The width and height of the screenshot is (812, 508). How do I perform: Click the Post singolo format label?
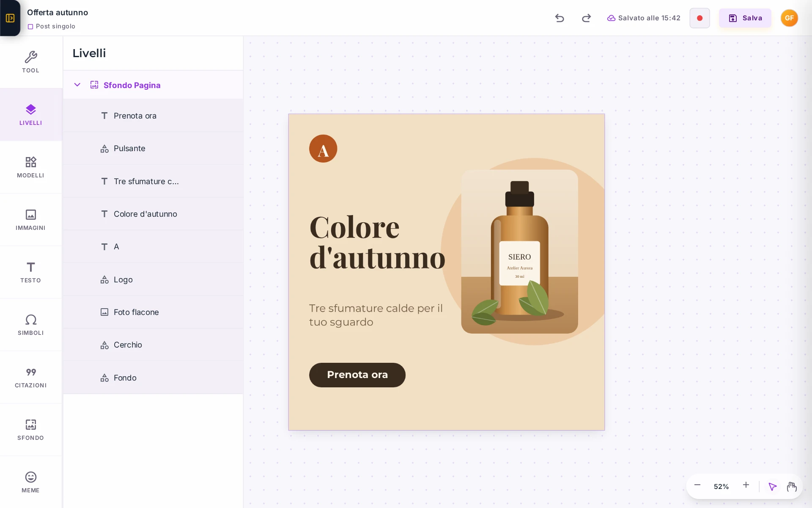coord(55,26)
